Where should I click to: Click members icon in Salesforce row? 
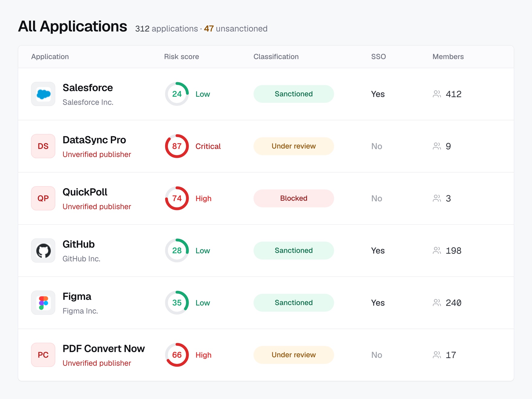point(437,94)
